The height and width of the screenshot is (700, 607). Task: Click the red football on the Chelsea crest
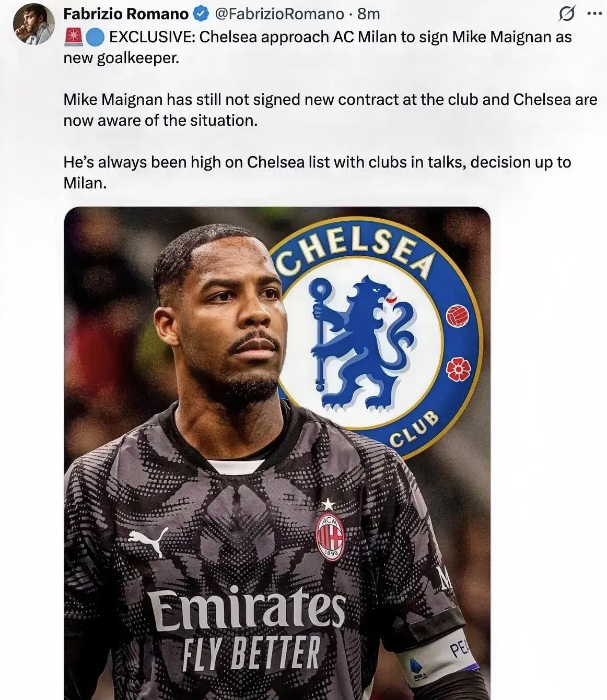pos(458,316)
